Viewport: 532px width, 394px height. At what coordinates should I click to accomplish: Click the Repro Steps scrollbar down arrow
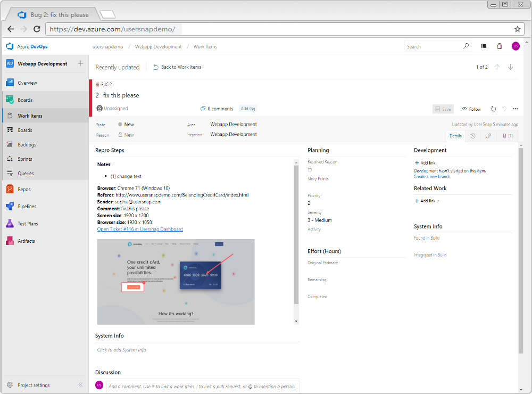coord(296,321)
